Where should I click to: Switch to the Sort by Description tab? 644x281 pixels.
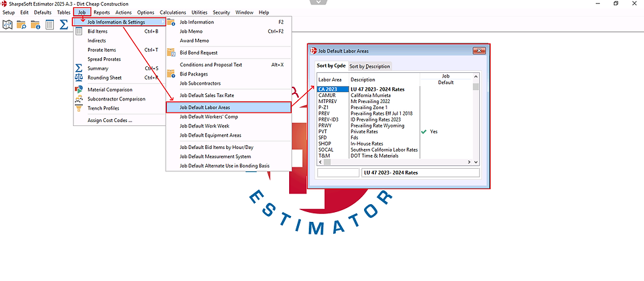[369, 66]
